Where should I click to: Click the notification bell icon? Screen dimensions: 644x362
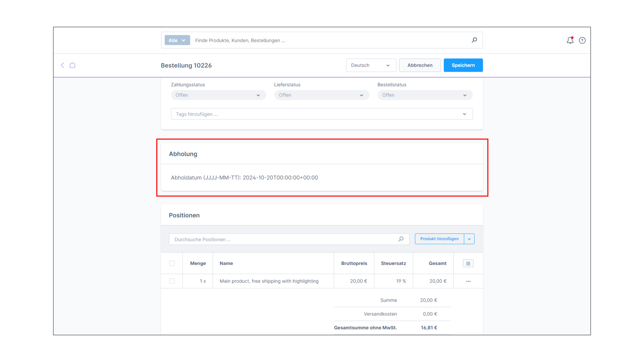570,40
